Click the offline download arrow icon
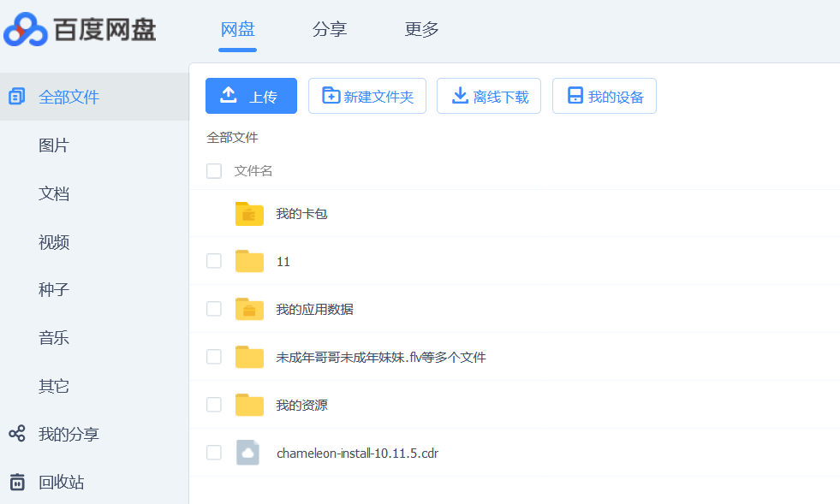This screenshot has width=840, height=504. pos(460,95)
